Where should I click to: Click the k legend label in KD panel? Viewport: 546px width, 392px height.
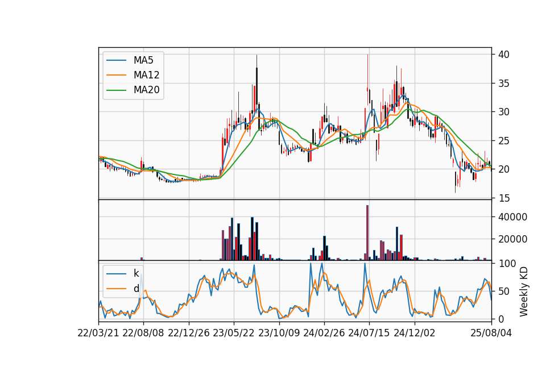tap(136, 273)
